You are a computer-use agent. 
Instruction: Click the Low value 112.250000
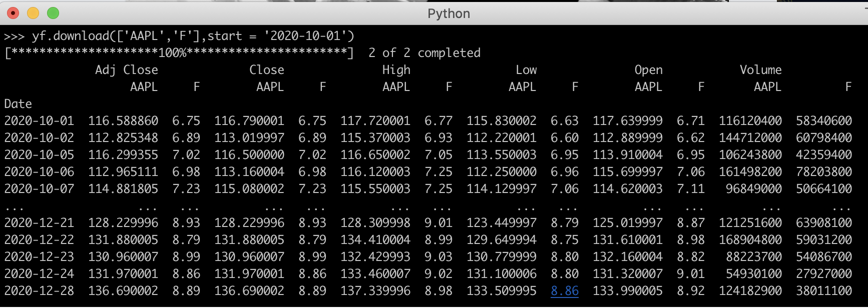point(502,172)
